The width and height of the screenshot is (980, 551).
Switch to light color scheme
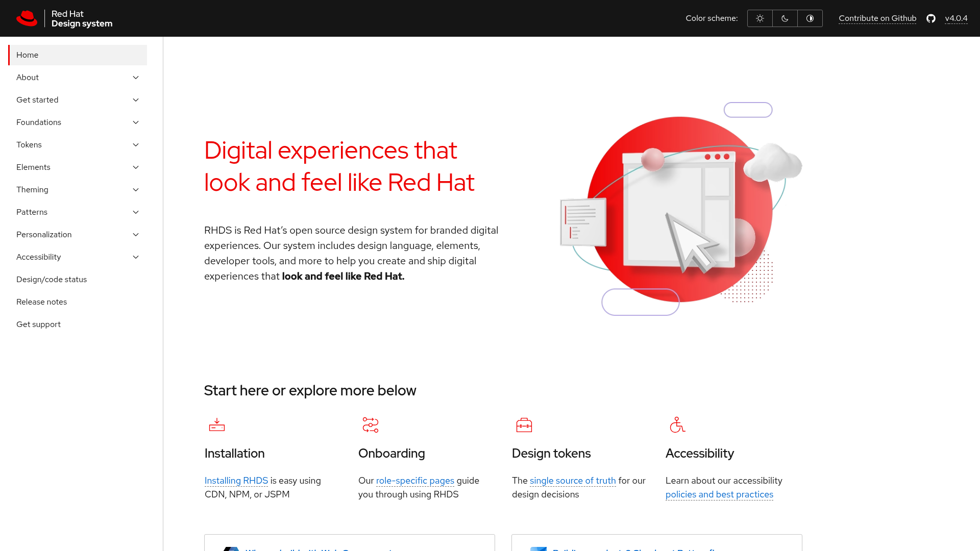[x=760, y=18]
